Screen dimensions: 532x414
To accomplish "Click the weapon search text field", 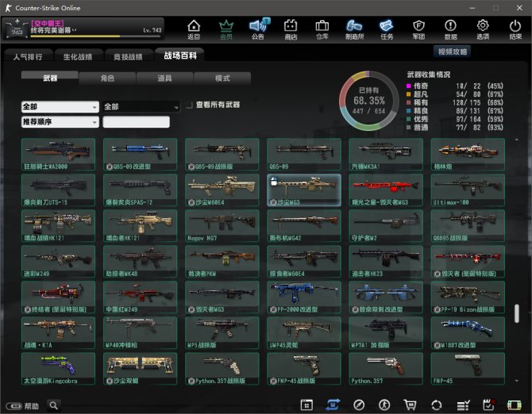I will pyautogui.click(x=136, y=122).
